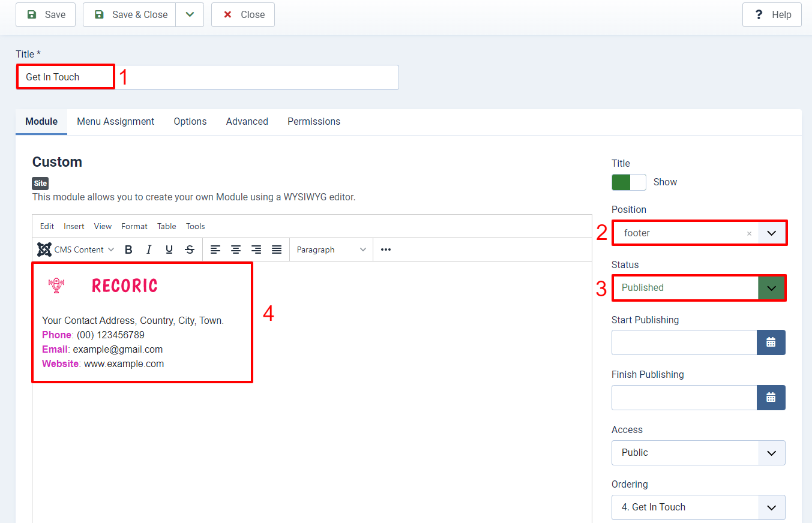The width and height of the screenshot is (812, 523).
Task: Open the Help panel
Action: 772,14
